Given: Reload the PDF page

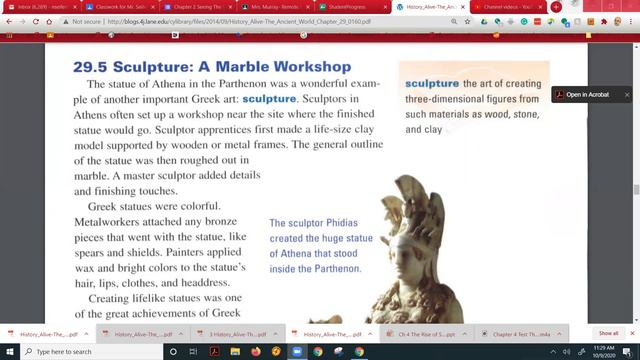Looking at the screenshot, I should click(x=36, y=22).
